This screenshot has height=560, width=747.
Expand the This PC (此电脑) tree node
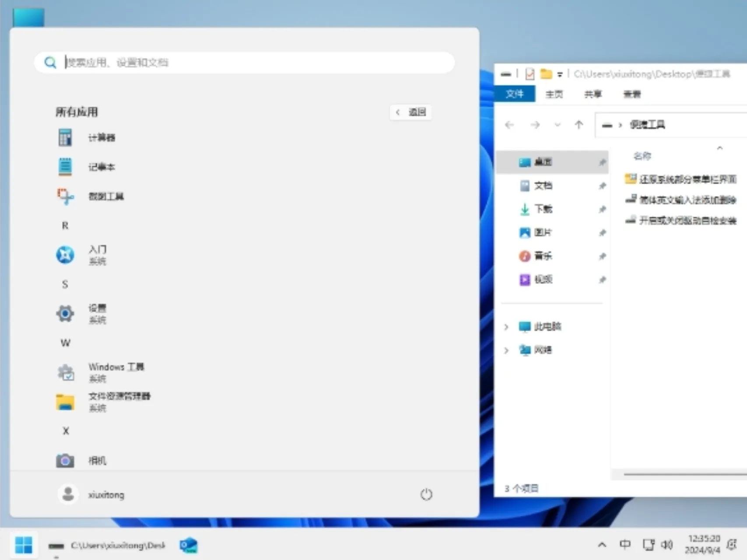click(506, 327)
